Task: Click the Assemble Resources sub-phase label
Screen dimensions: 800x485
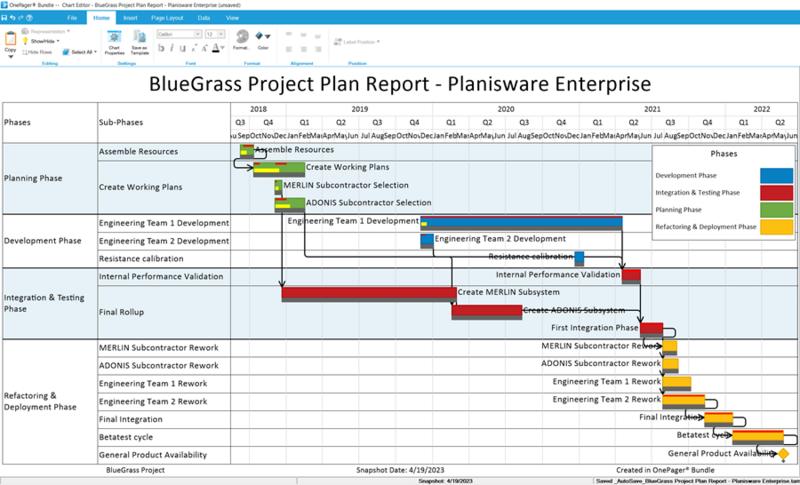Action: point(138,151)
